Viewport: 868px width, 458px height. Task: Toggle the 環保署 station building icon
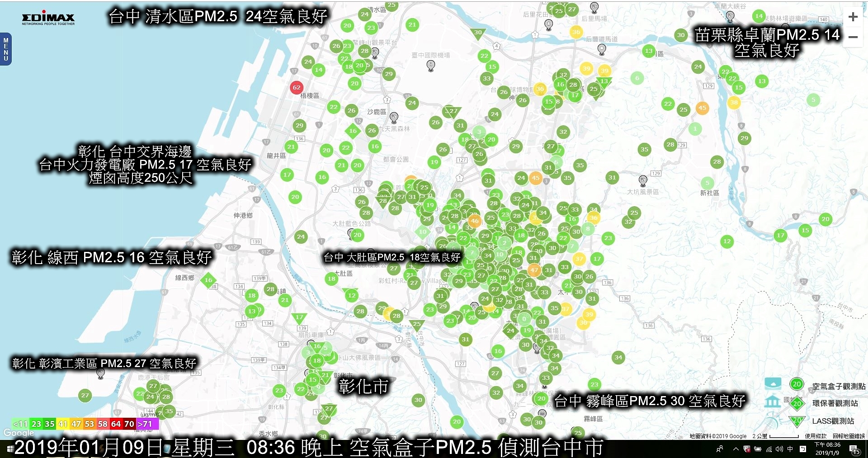[773, 401]
